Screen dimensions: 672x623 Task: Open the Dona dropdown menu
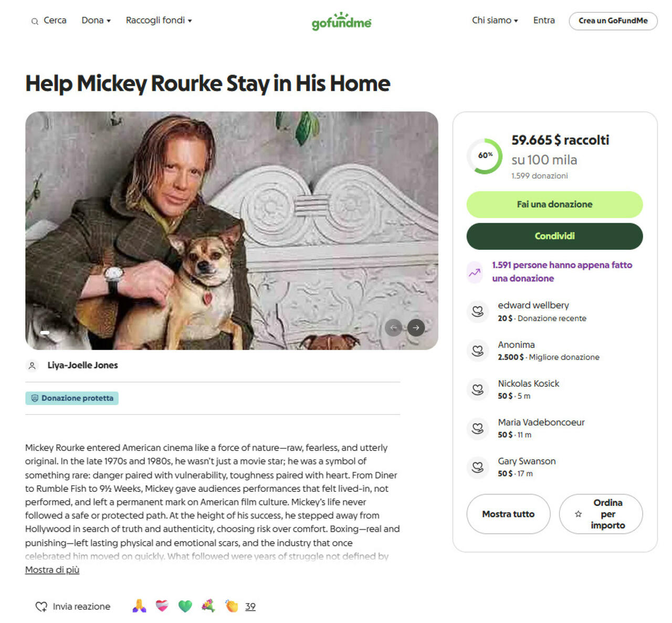(96, 20)
